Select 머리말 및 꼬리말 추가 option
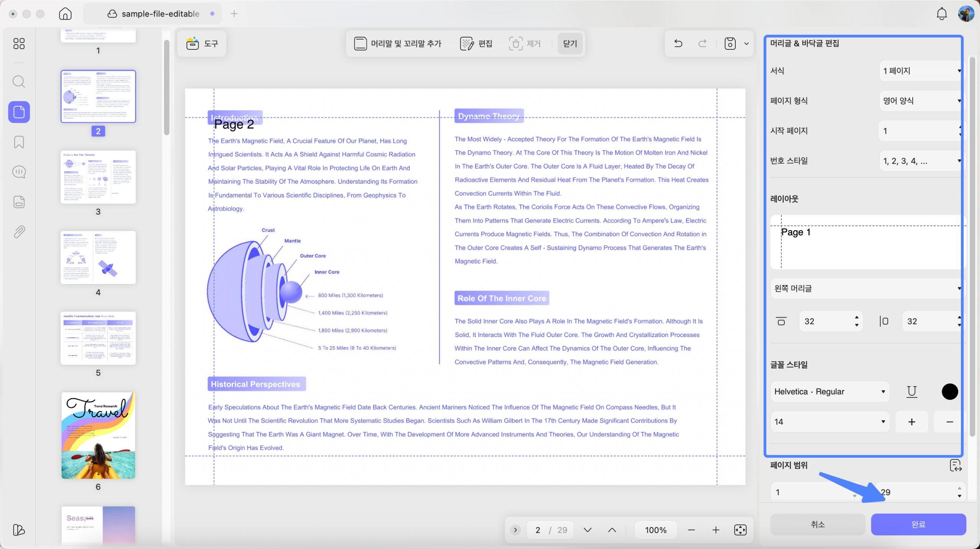The width and height of the screenshot is (980, 549). (x=398, y=44)
